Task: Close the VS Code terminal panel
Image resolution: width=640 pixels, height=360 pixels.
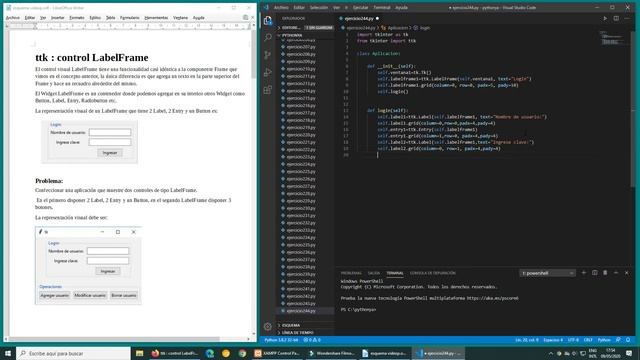Action: point(627,273)
